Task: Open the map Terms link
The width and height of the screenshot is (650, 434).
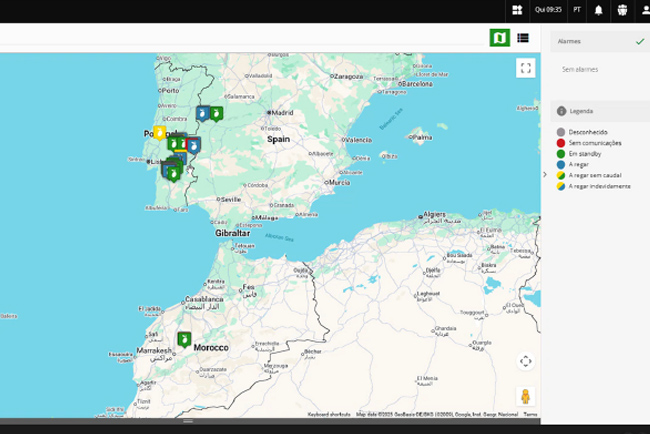Action: pyautogui.click(x=530, y=414)
